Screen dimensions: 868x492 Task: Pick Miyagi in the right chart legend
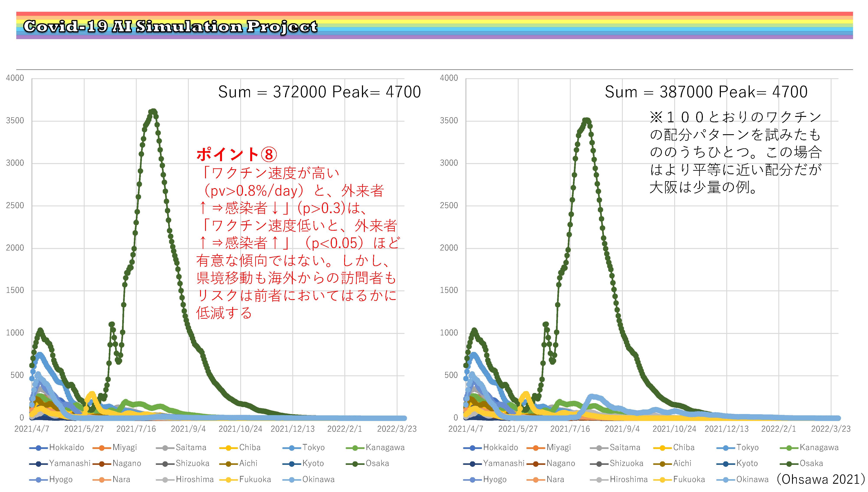(549, 447)
